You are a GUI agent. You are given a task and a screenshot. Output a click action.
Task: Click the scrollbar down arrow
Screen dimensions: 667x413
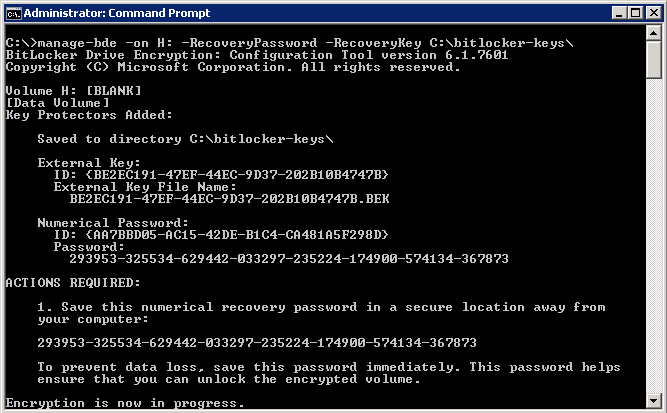click(x=653, y=400)
